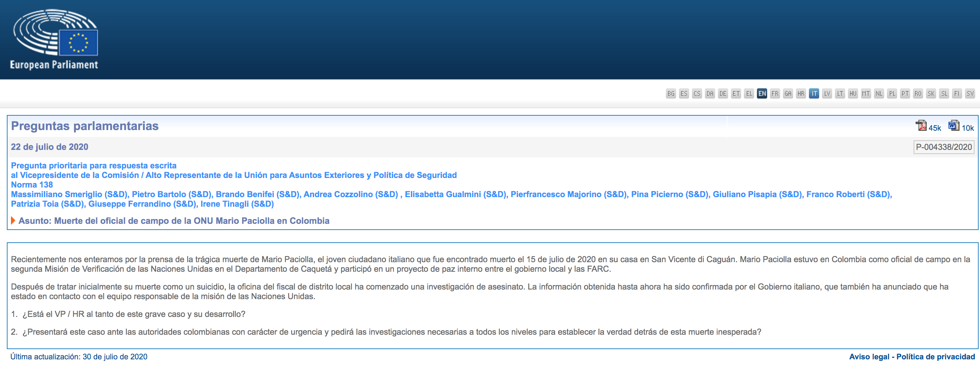Click the European Parliament logo
The width and height of the screenshot is (980, 371).
pyautogui.click(x=55, y=40)
